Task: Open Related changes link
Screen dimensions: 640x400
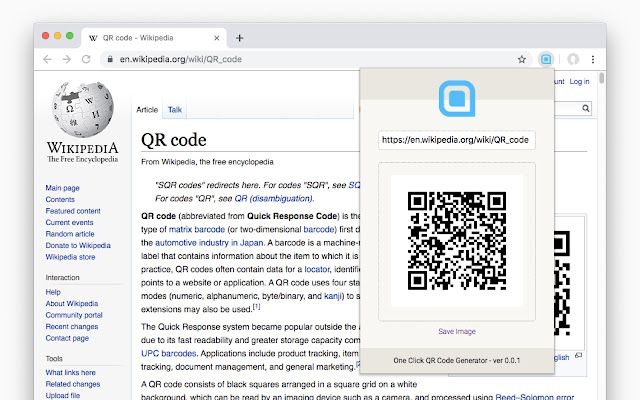Action: tap(73, 384)
